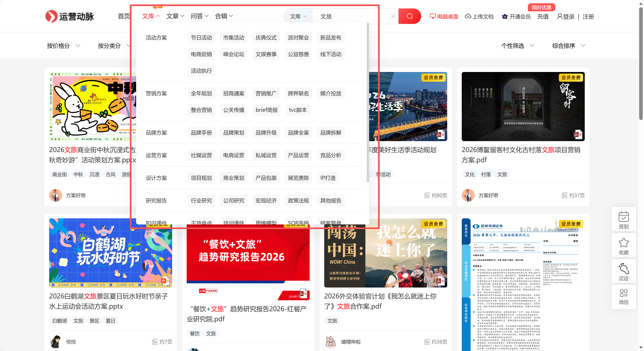This screenshot has width=644, height=351.
Task: Click the 注册 link
Action: (x=588, y=17)
